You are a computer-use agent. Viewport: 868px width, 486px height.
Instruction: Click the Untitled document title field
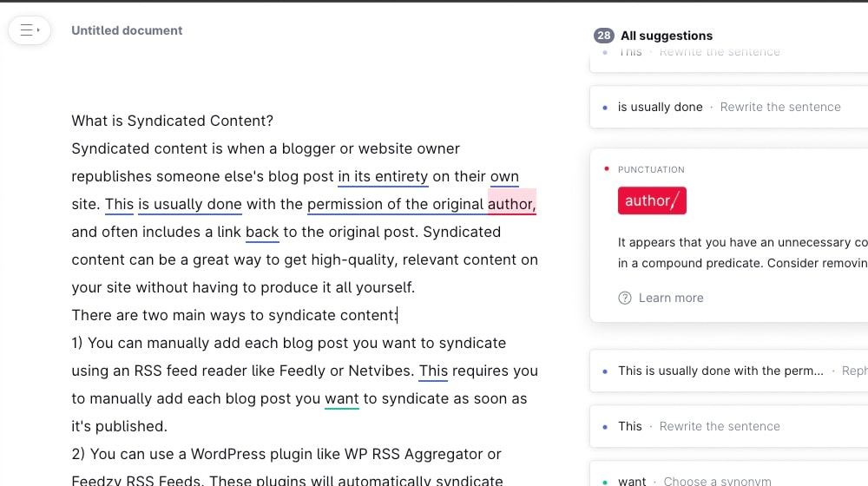127,30
